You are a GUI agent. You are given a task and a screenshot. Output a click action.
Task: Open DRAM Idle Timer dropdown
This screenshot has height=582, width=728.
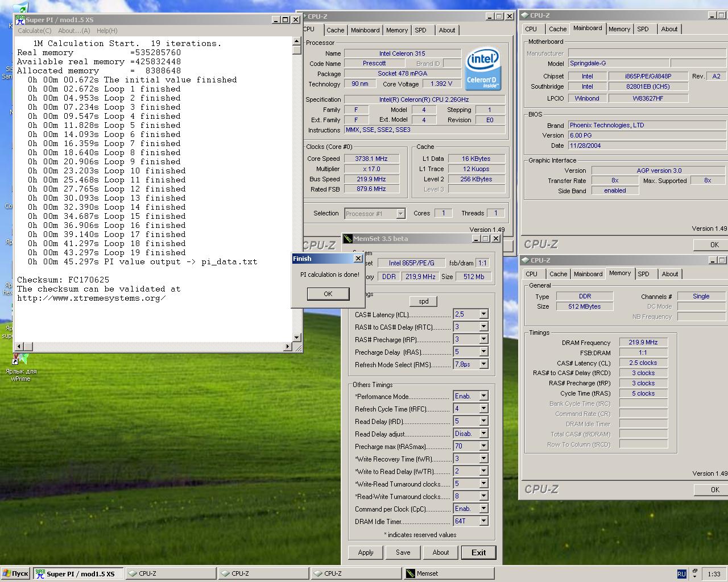pos(483,521)
